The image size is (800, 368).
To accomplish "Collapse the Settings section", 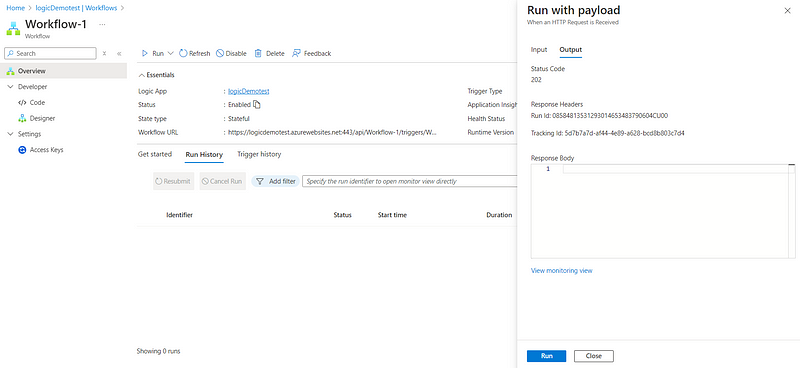I will 11,134.
